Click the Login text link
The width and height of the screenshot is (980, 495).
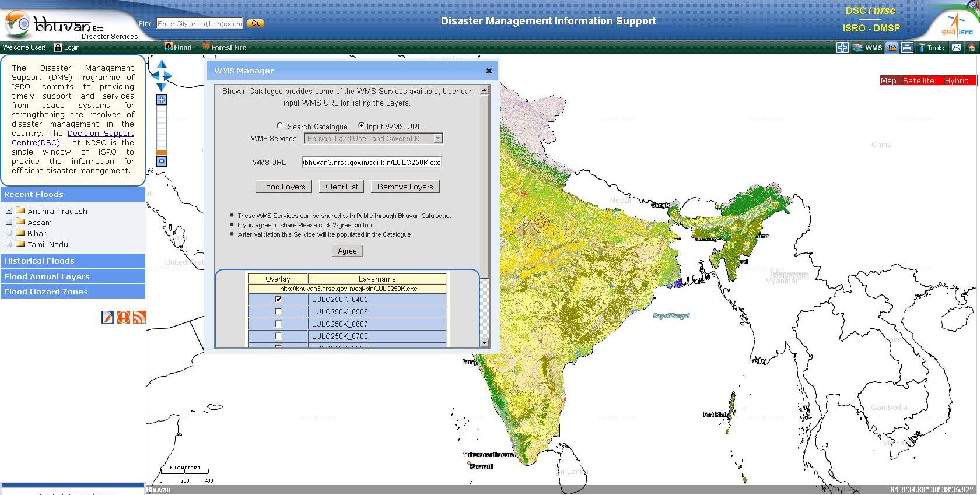pos(72,47)
